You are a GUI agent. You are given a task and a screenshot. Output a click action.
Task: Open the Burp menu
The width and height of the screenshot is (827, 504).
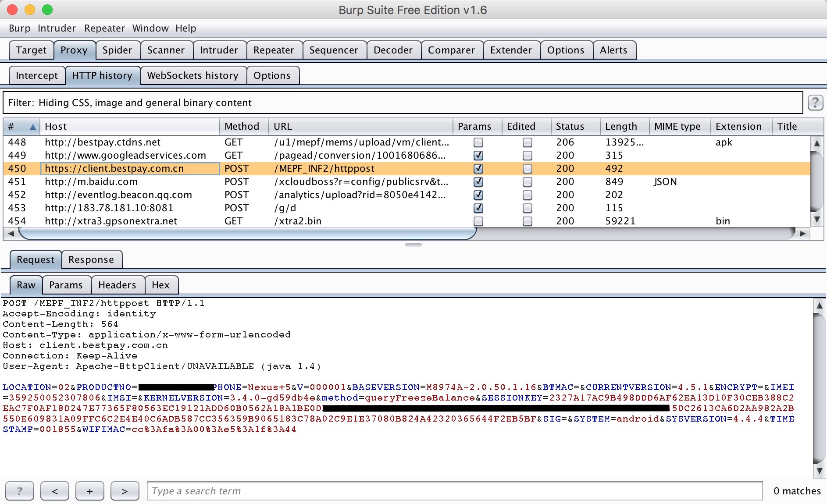pyautogui.click(x=19, y=28)
